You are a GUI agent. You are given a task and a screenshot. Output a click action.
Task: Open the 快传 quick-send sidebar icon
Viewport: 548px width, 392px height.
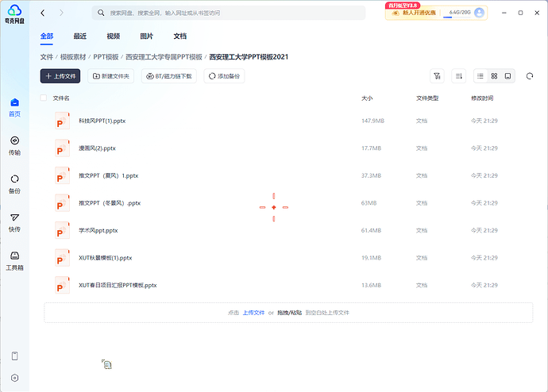(x=14, y=223)
